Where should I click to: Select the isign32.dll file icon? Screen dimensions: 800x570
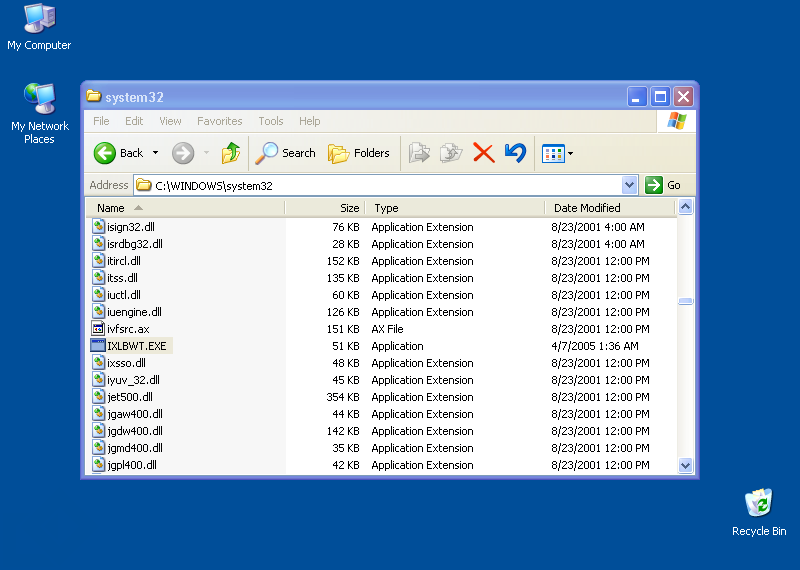(x=98, y=226)
